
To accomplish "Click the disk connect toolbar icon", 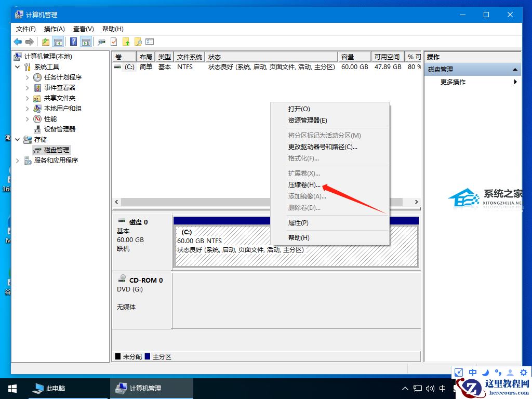I will (x=101, y=42).
